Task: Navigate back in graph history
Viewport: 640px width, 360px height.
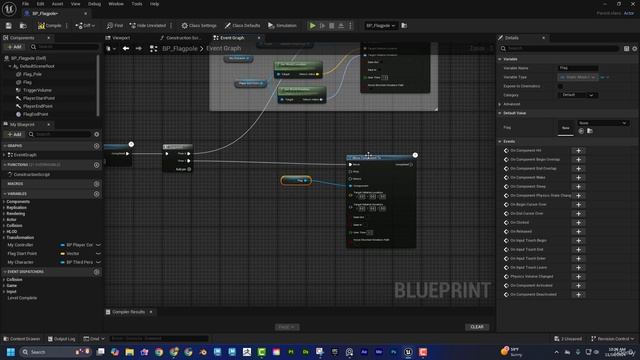Action: (126, 49)
